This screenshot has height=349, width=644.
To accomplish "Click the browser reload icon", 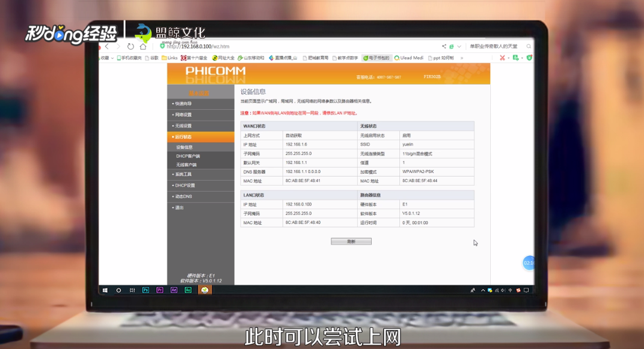I will pyautogui.click(x=130, y=46).
